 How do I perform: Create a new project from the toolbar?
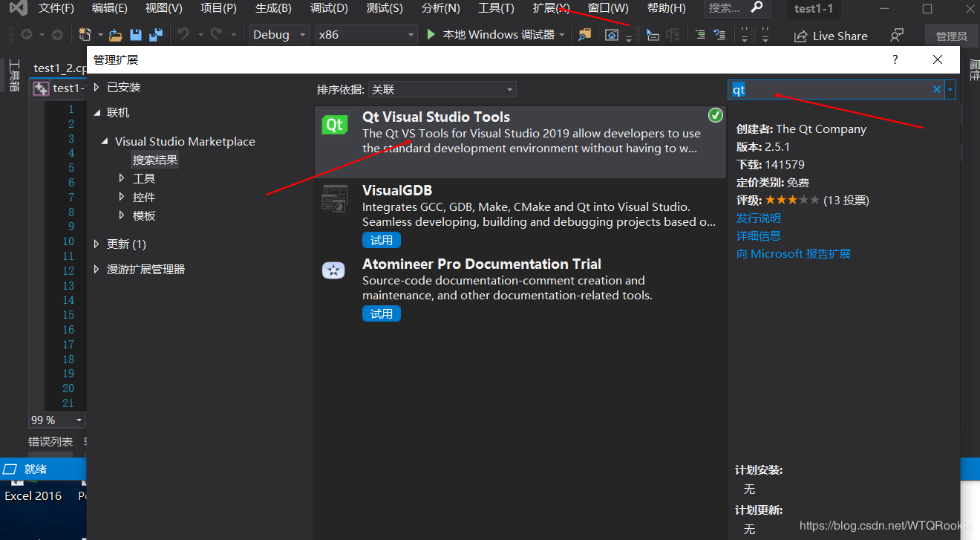tap(85, 35)
